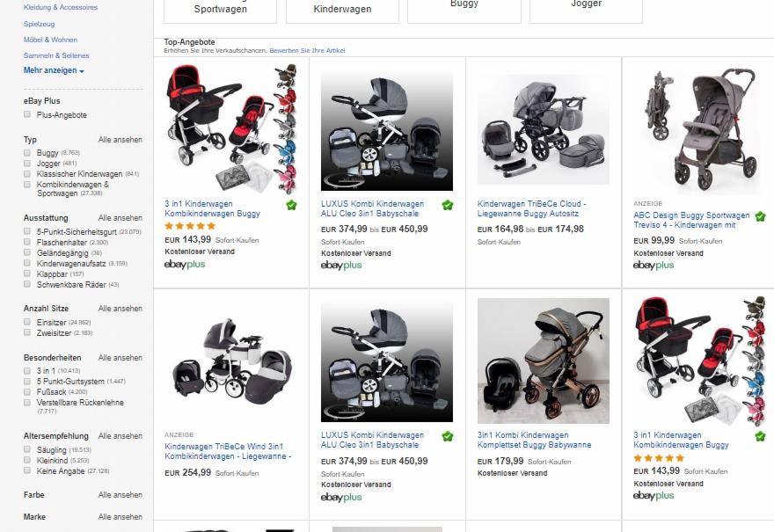Expand Mehr anzeigen in the category list
The image size is (774, 532).
54,70
